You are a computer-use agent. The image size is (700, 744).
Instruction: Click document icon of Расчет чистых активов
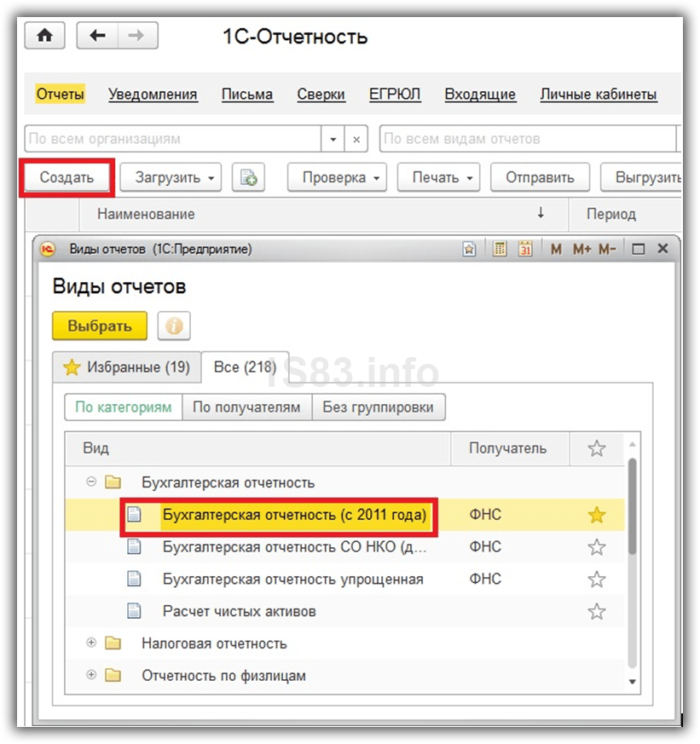[135, 611]
